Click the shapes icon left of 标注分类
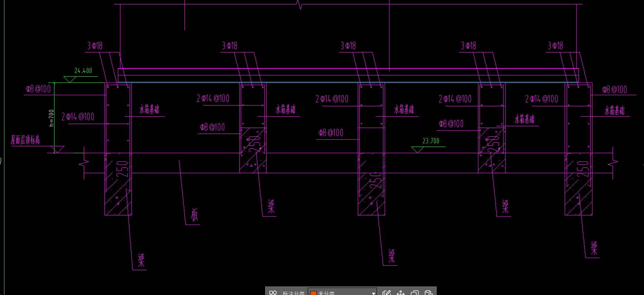The width and height of the screenshot is (644, 295). click(x=273, y=293)
